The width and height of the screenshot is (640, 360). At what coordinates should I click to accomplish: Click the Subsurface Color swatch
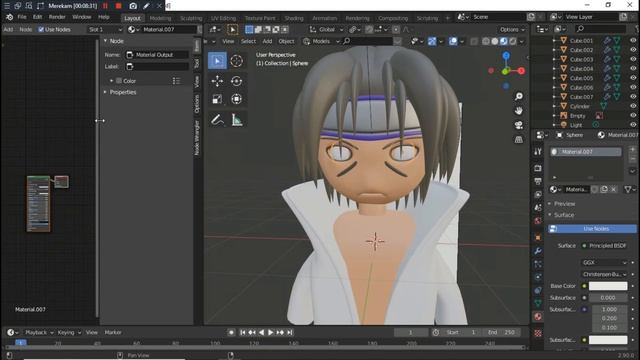pyautogui.click(x=608, y=340)
